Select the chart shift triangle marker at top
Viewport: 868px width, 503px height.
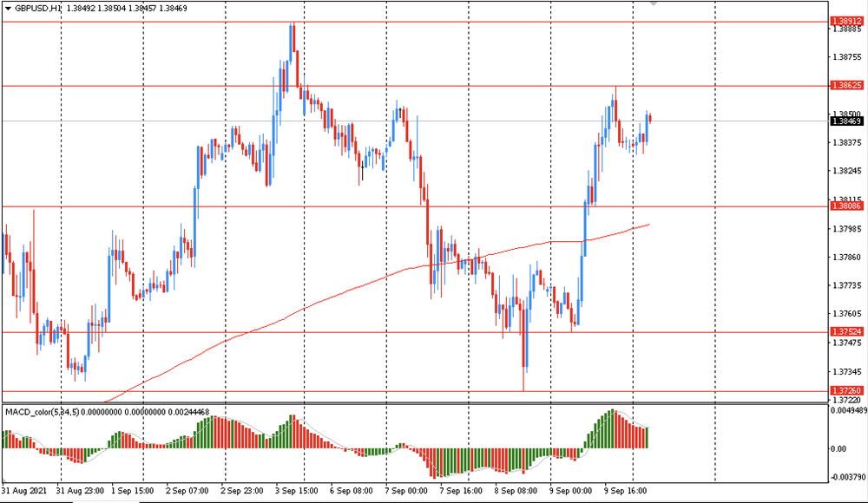tap(654, 3)
